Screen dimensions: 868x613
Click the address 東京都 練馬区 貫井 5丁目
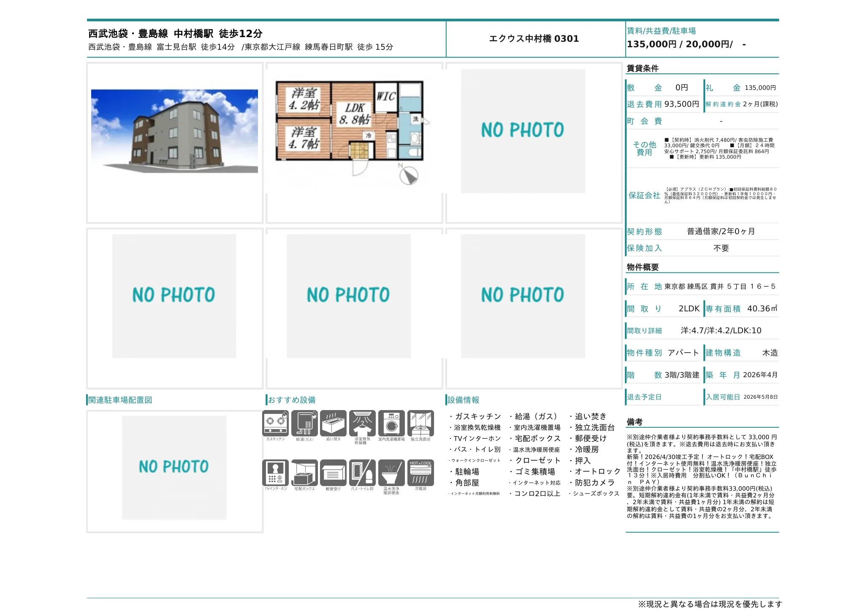pyautogui.click(x=720, y=286)
